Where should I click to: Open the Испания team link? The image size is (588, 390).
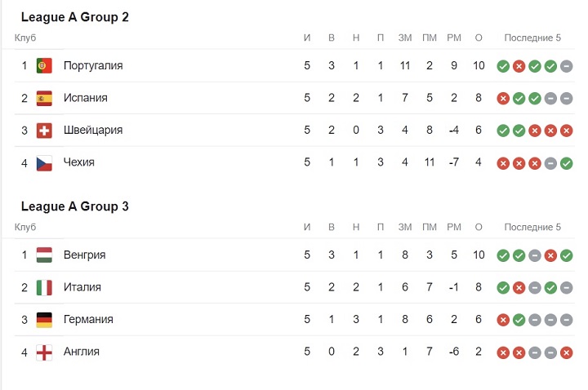[x=86, y=98]
